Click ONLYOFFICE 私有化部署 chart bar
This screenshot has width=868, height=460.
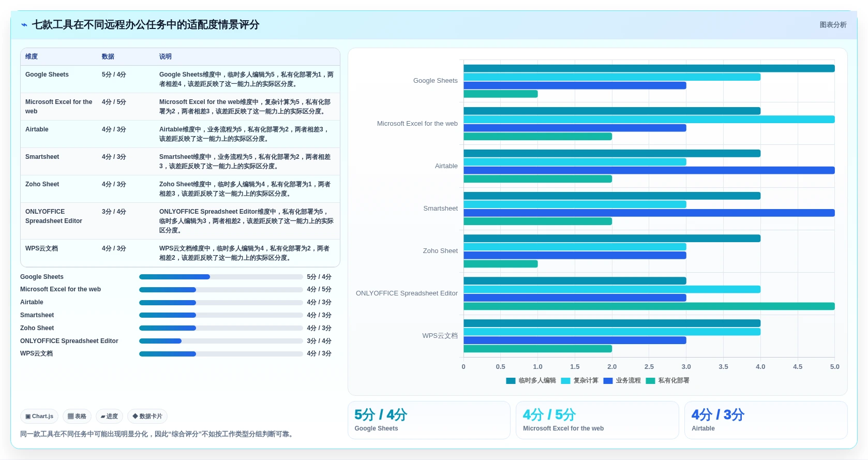649,306
